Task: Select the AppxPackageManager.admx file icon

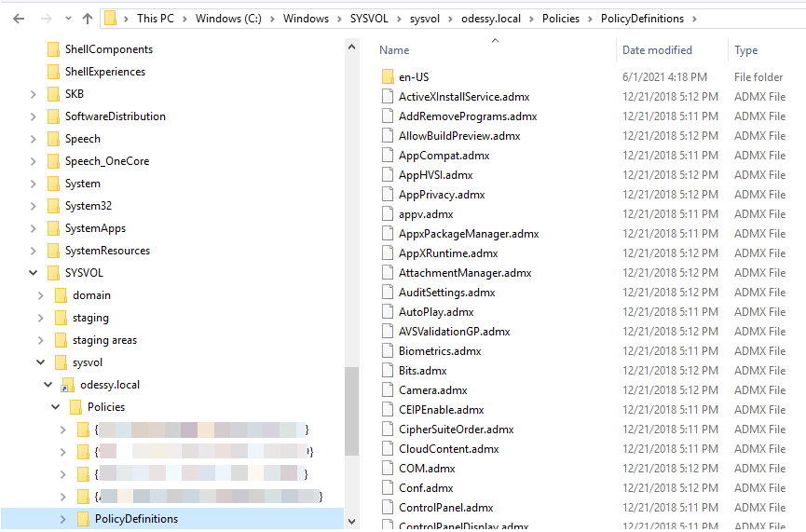Action: (x=388, y=233)
